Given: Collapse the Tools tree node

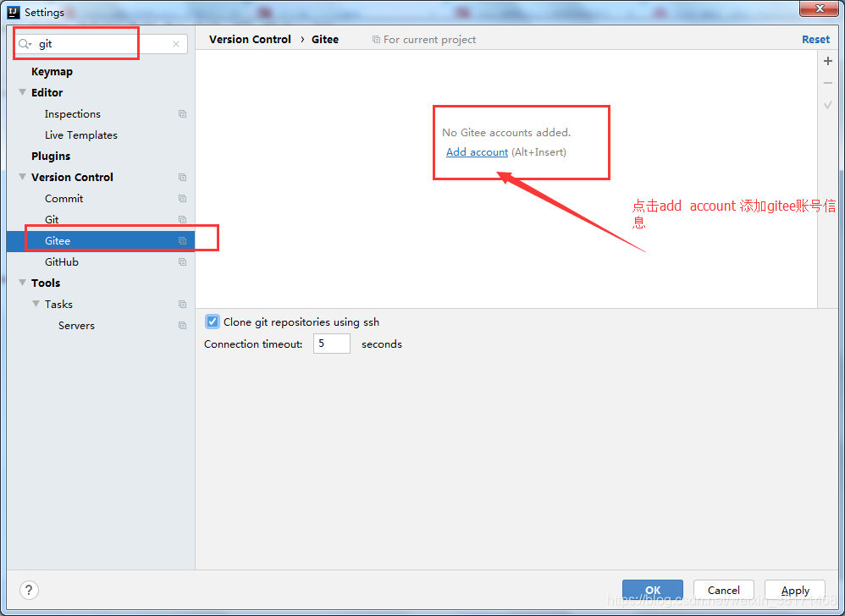Looking at the screenshot, I should tap(23, 283).
